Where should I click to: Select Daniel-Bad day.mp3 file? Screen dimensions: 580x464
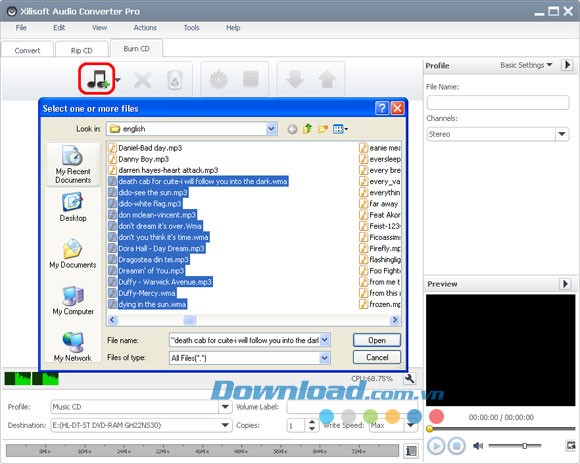[x=145, y=148]
